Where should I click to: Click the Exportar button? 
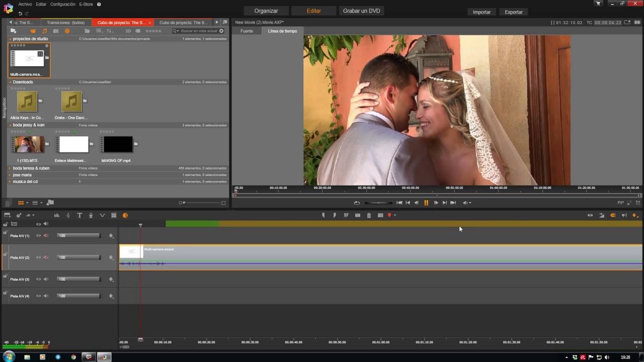pyautogui.click(x=513, y=12)
